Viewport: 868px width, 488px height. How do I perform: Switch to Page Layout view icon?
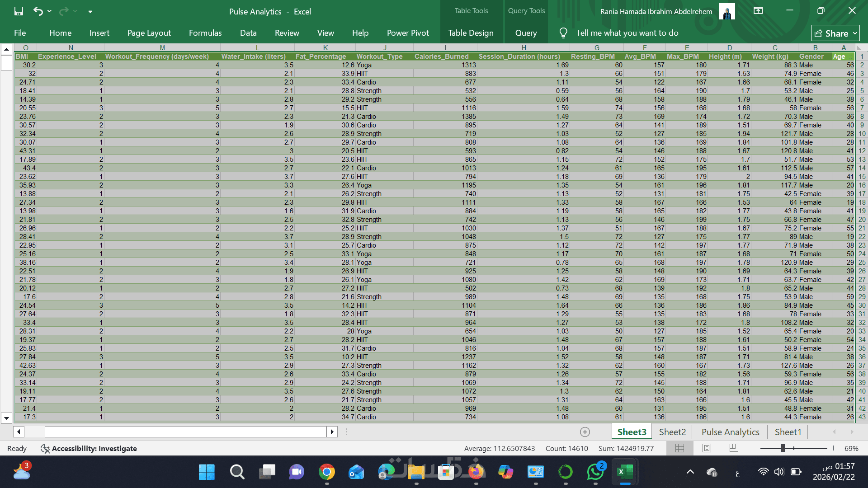(707, 448)
